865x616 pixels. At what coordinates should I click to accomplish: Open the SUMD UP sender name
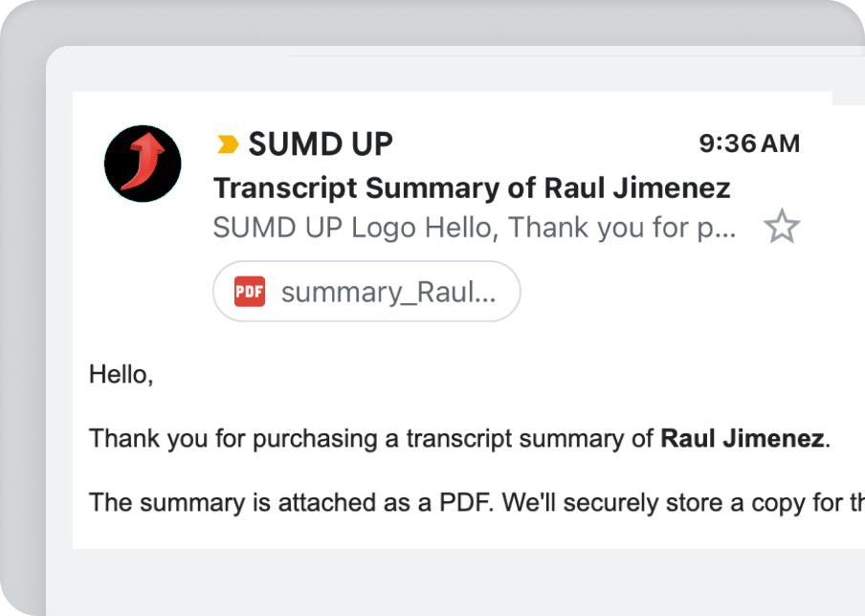tap(321, 143)
